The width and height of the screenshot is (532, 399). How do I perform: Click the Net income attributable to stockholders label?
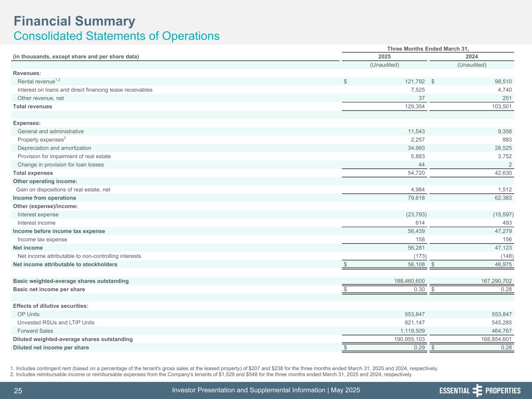(65, 265)
